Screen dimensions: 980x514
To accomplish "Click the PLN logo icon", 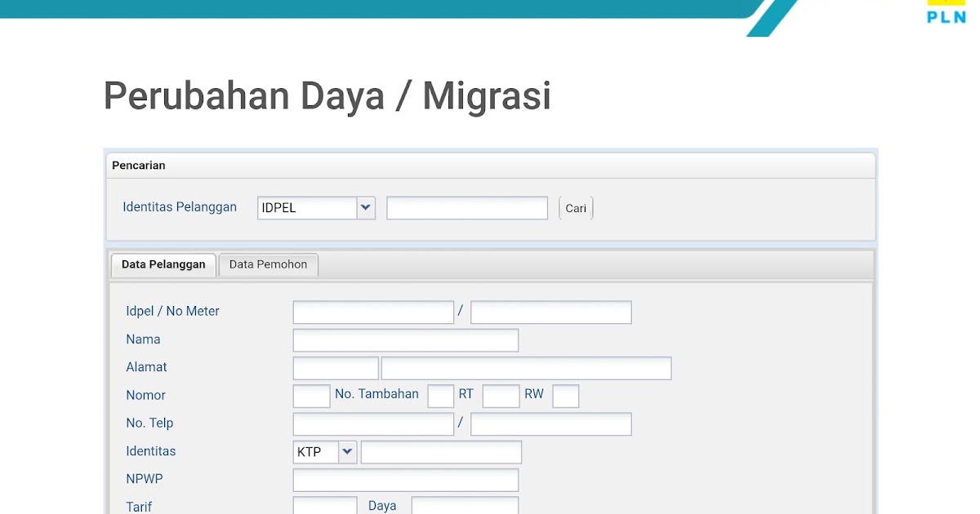I will point(945,12).
